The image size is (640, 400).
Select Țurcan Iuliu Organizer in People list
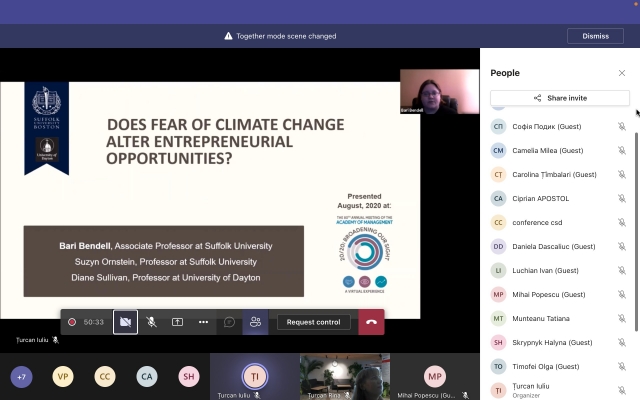point(560,390)
